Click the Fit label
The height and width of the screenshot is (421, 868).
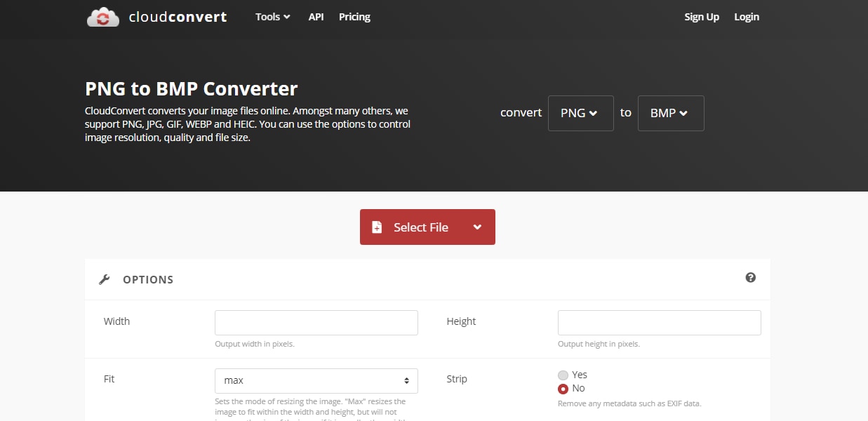coord(109,379)
